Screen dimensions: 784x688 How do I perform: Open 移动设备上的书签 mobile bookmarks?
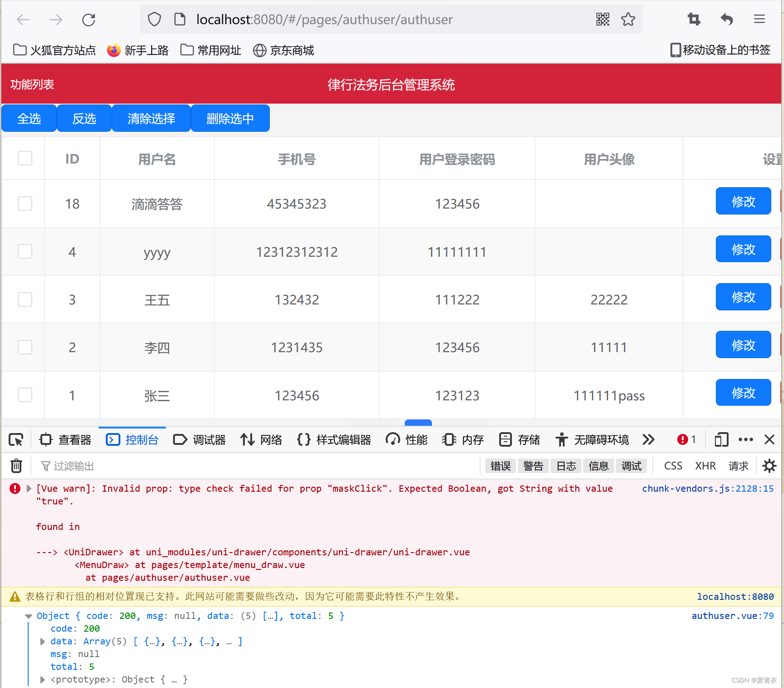click(720, 50)
